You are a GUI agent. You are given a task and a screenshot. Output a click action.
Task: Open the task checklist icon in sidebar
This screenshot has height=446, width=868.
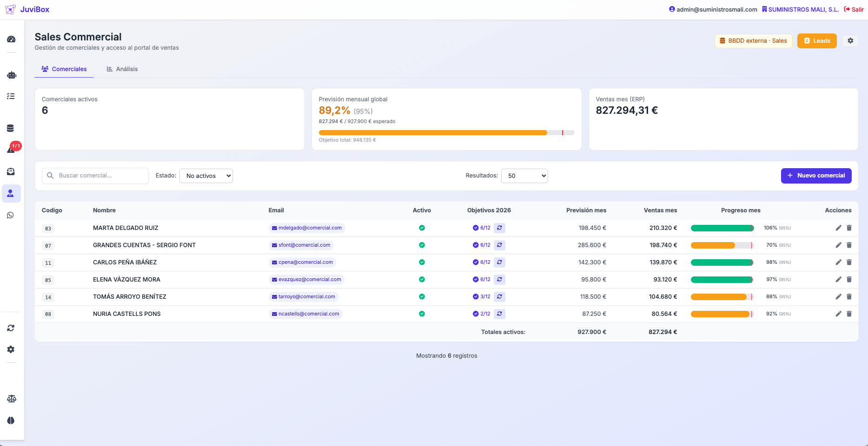(11, 96)
